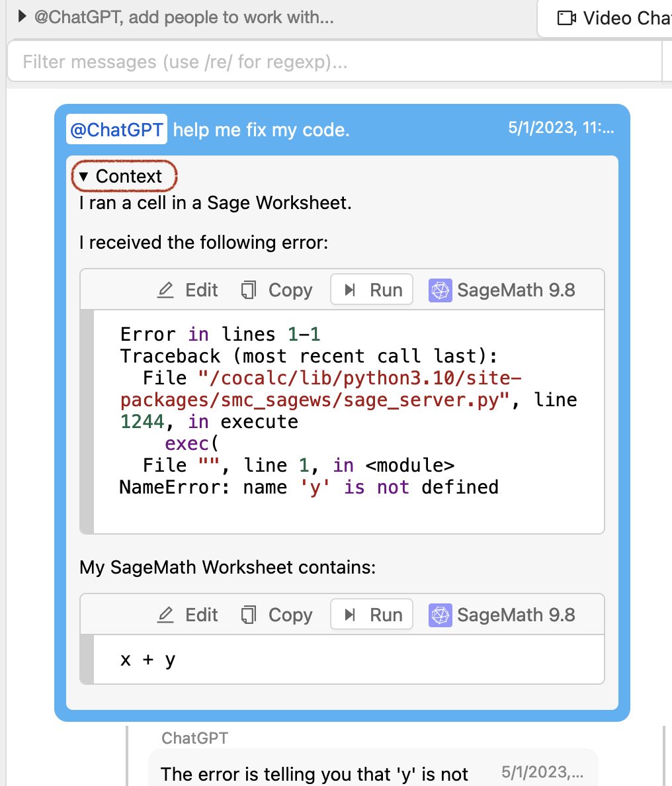
Task: Click the play icon in the lower Run button
Action: pyautogui.click(x=351, y=615)
